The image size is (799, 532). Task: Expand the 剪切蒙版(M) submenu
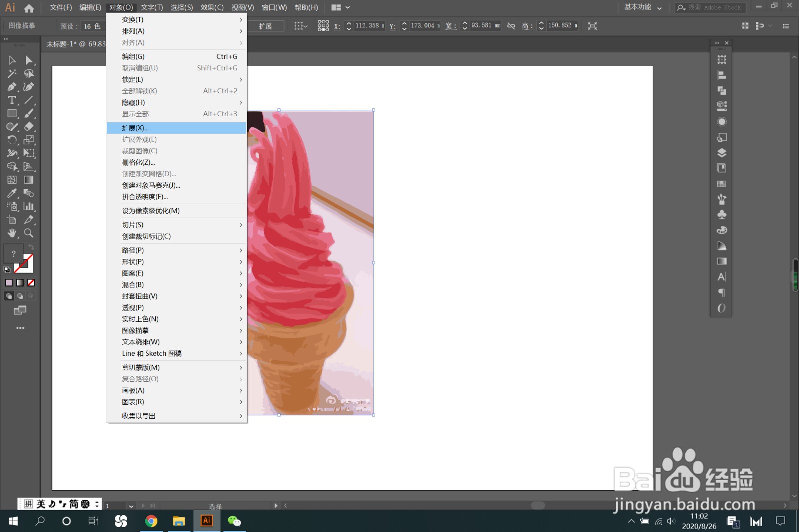click(177, 368)
